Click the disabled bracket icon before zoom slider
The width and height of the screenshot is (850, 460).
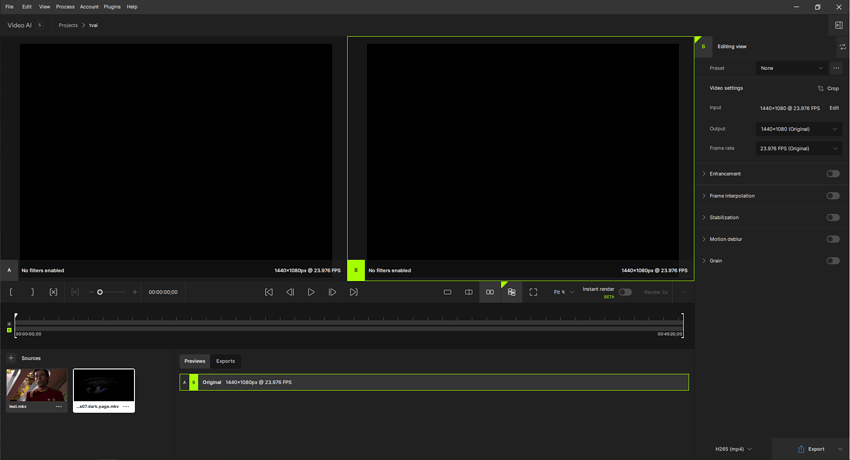point(75,292)
